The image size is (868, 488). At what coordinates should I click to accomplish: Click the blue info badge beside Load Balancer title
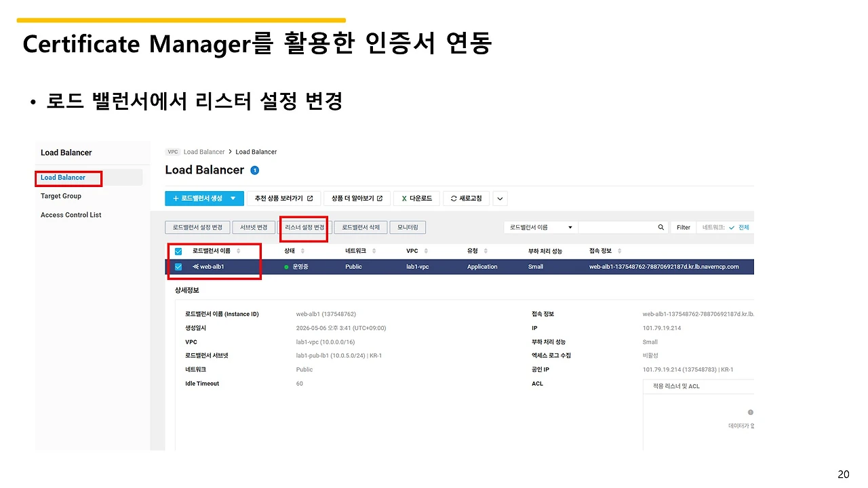tap(254, 170)
